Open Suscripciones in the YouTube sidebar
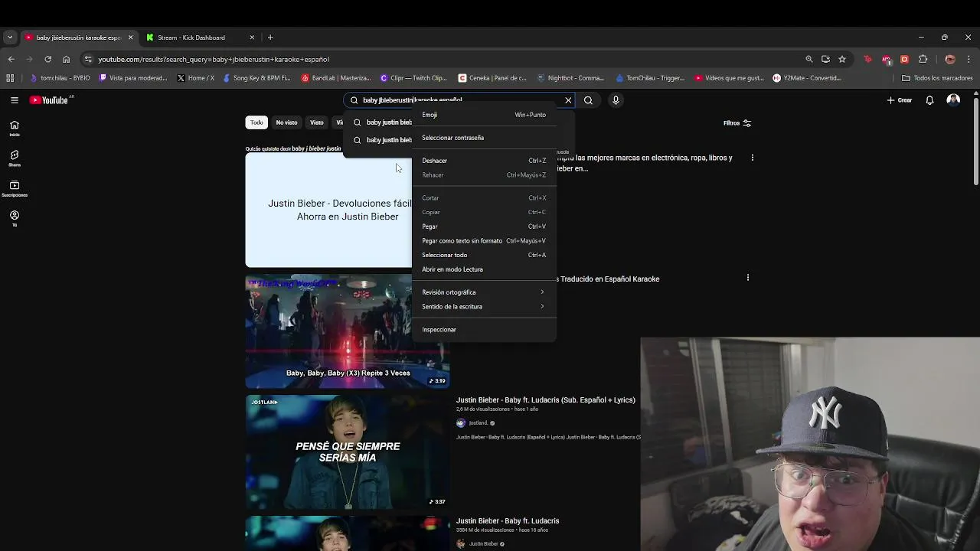This screenshot has width=980, height=551. [15, 189]
